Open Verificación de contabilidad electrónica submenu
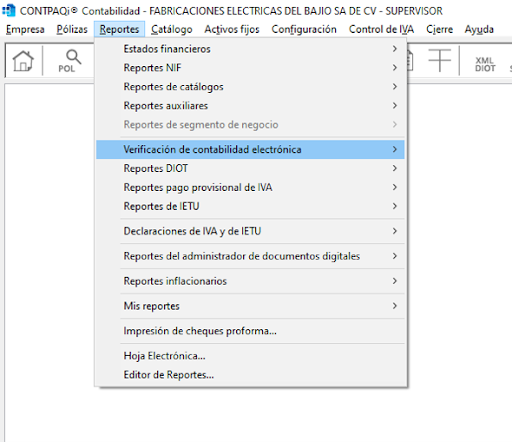This screenshot has height=442, width=512. 250,149
